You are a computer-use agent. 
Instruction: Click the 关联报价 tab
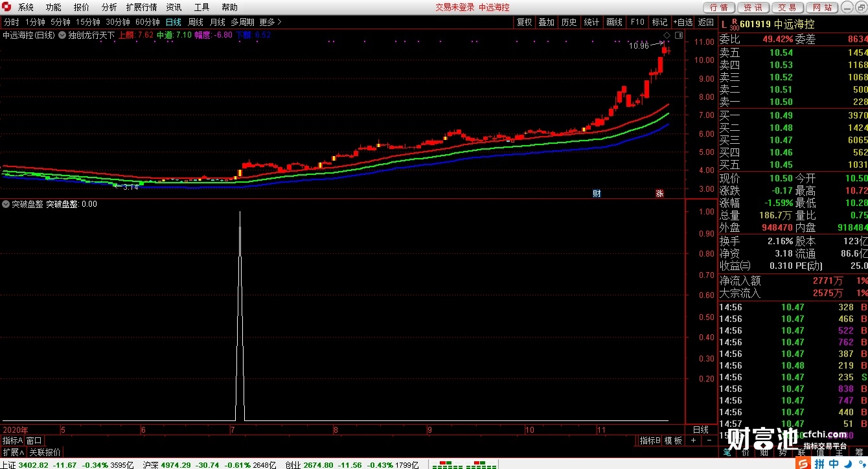coord(45,452)
